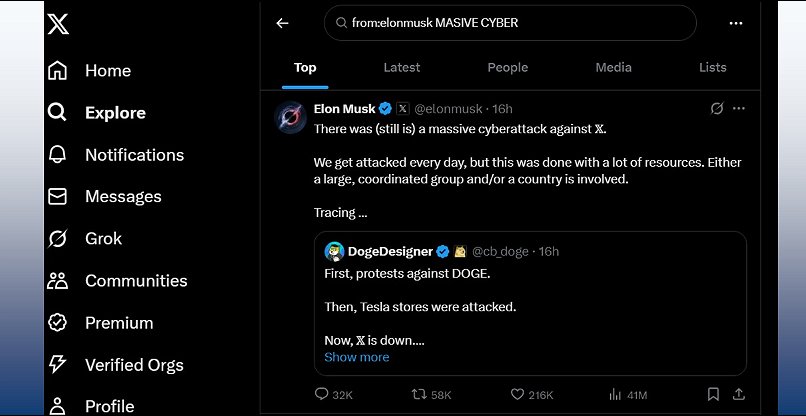This screenshot has height=416, width=806.
Task: Open search options three-dot menu
Action: 736,23
